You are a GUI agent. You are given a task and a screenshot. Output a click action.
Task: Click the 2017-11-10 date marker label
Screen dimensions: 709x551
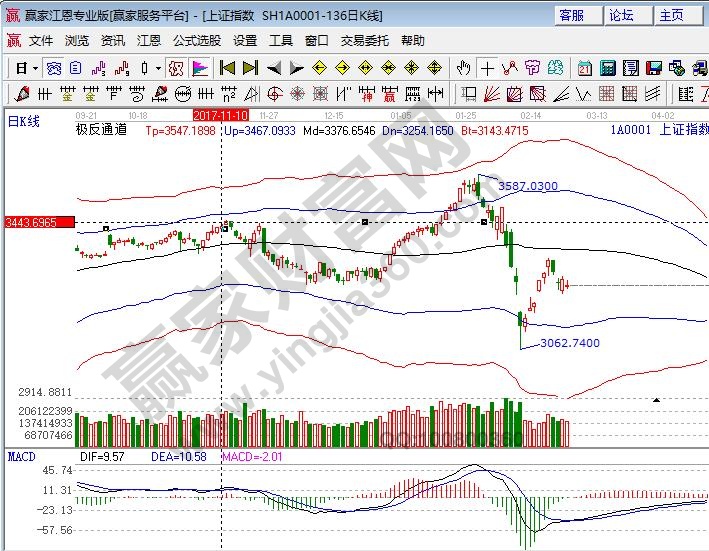pos(221,115)
